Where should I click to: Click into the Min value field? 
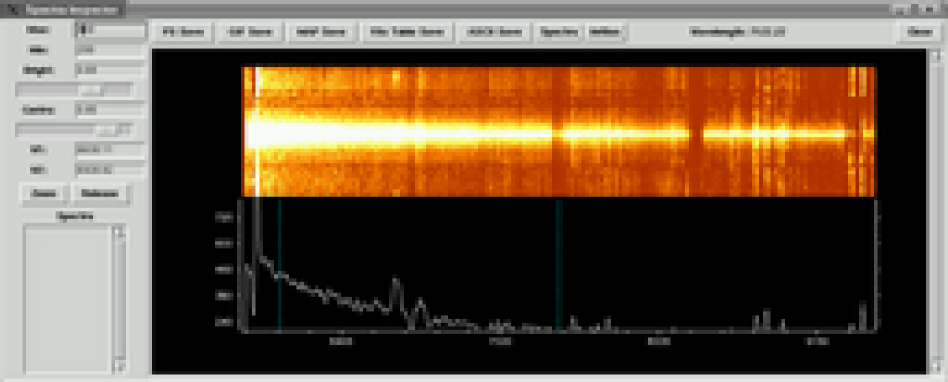pos(110,50)
